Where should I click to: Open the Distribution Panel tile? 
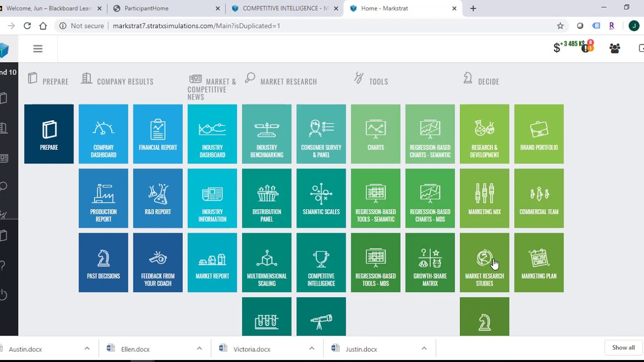click(267, 198)
